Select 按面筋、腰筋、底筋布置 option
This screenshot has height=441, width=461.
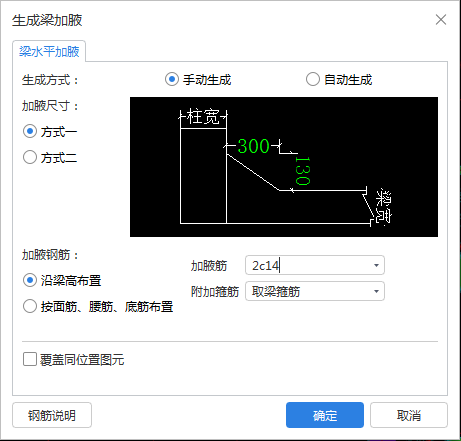[30, 306]
